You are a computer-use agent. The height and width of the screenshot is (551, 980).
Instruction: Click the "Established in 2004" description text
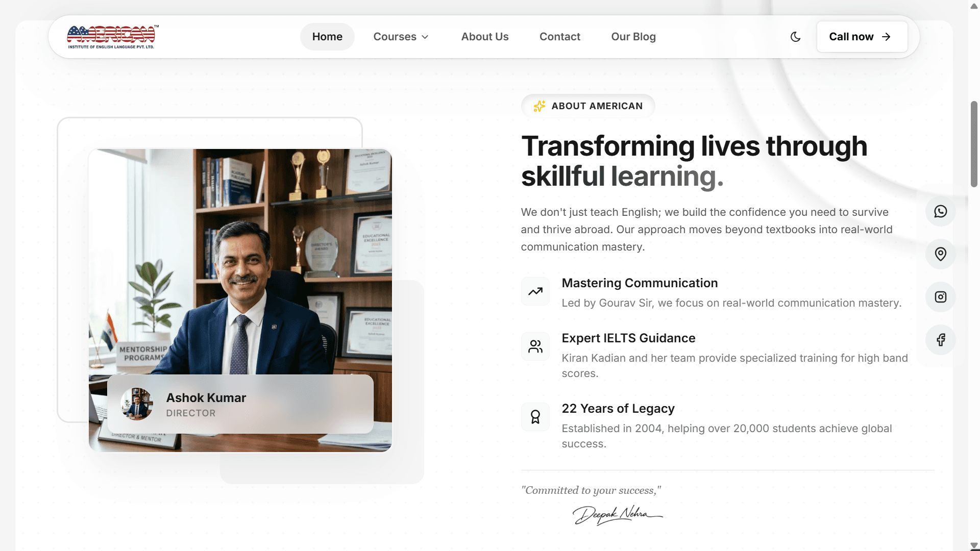point(727,436)
